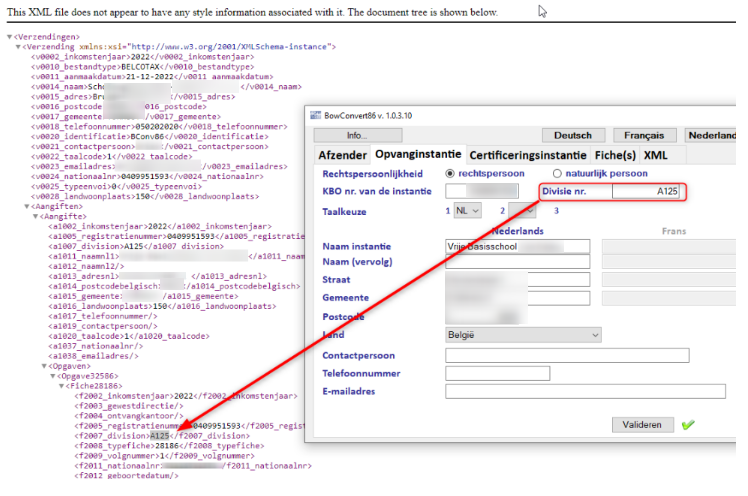Collapse the Opgaven XML node

(44, 366)
